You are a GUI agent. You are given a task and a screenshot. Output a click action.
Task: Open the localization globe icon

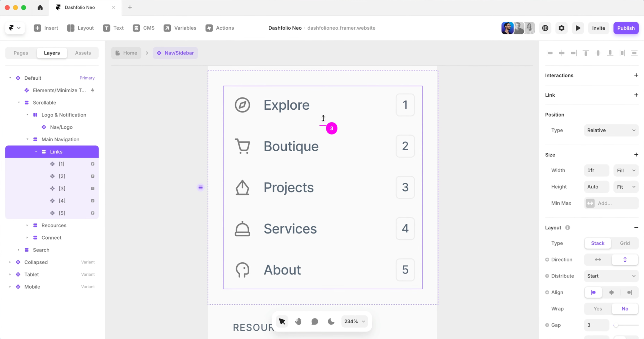(545, 28)
